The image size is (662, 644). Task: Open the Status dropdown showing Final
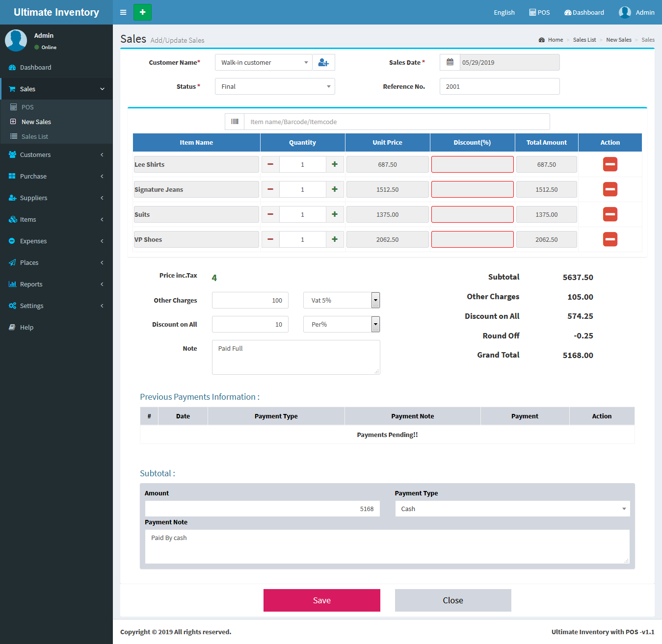(275, 86)
